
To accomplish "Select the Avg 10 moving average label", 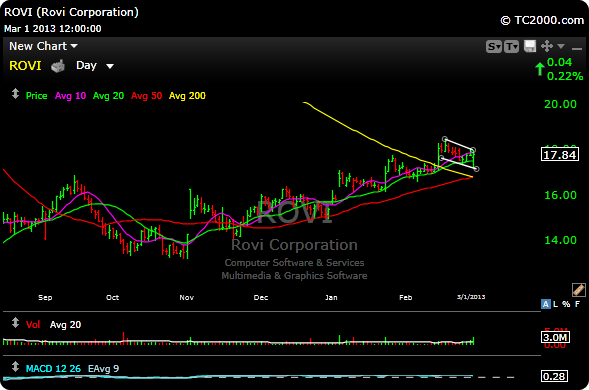I will (70, 96).
